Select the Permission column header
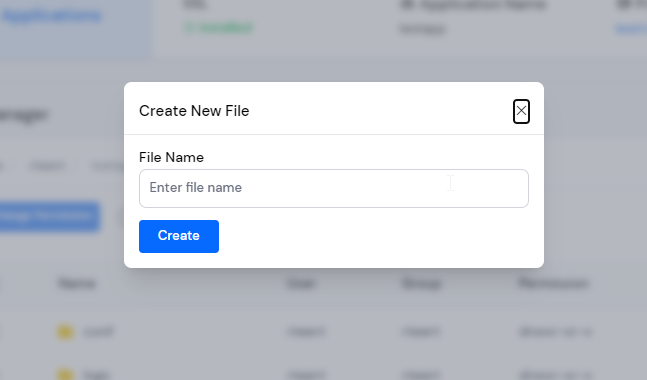 coord(553,283)
